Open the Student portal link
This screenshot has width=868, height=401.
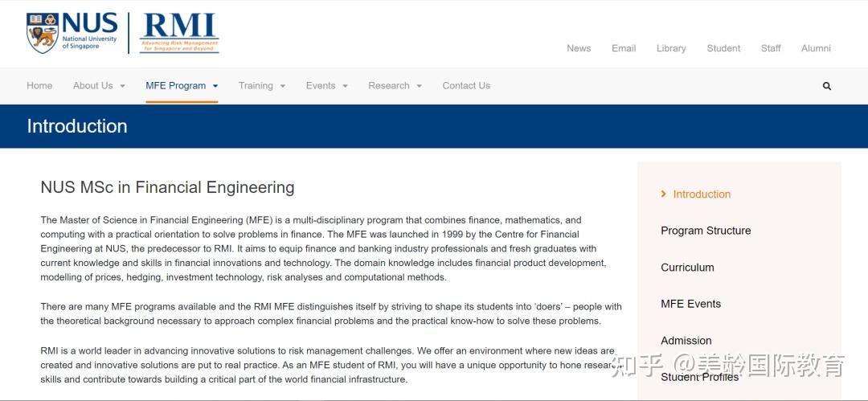(723, 48)
